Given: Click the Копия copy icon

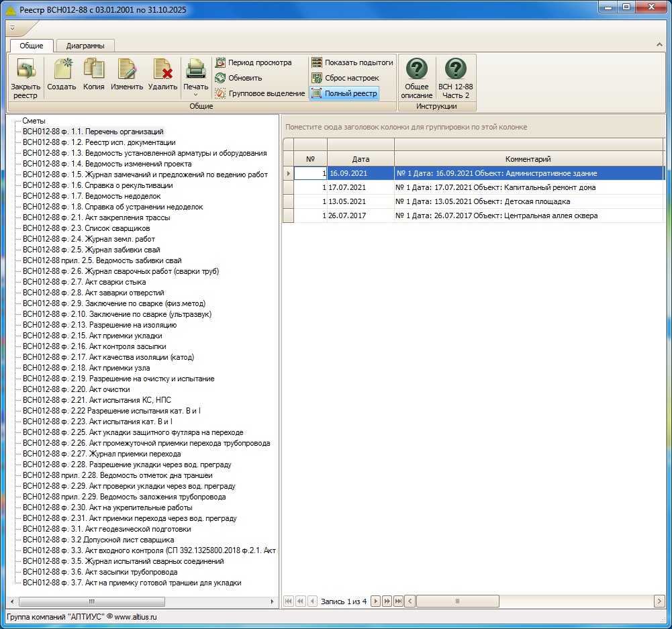Looking at the screenshot, I should coord(94,68).
